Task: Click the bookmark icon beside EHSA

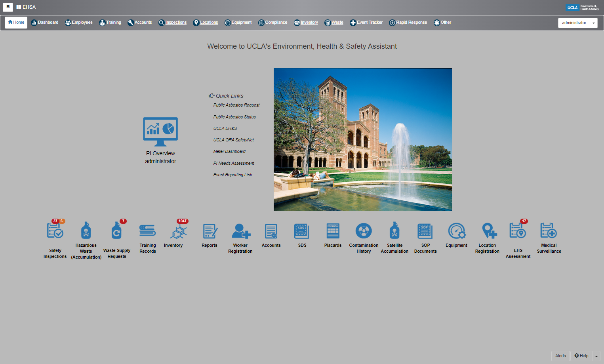Action: point(8,7)
